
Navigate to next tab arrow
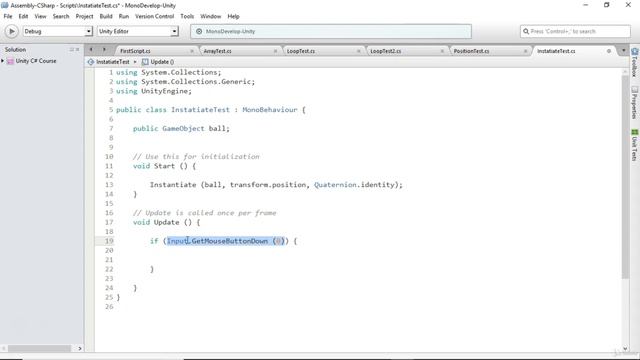tap(104, 50)
